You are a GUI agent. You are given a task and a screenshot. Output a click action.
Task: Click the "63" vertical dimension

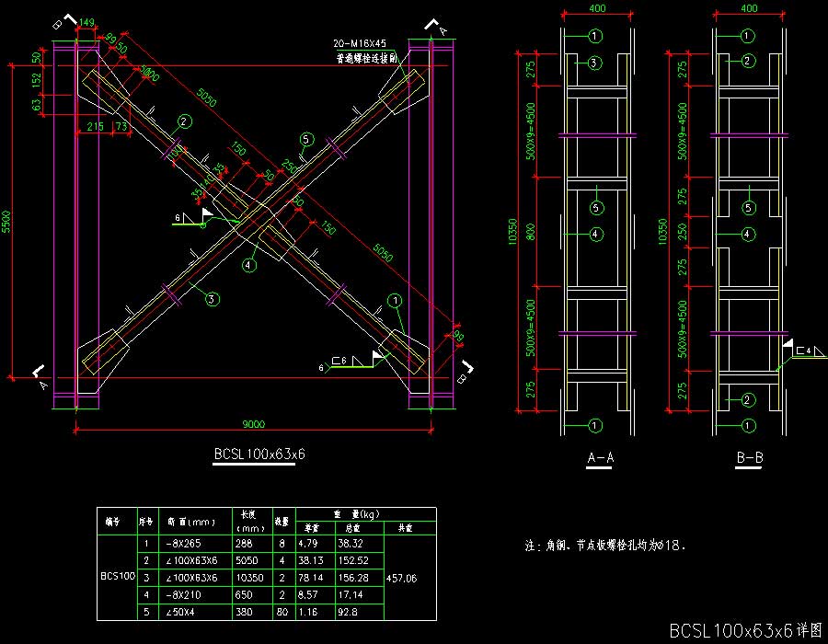[36, 105]
